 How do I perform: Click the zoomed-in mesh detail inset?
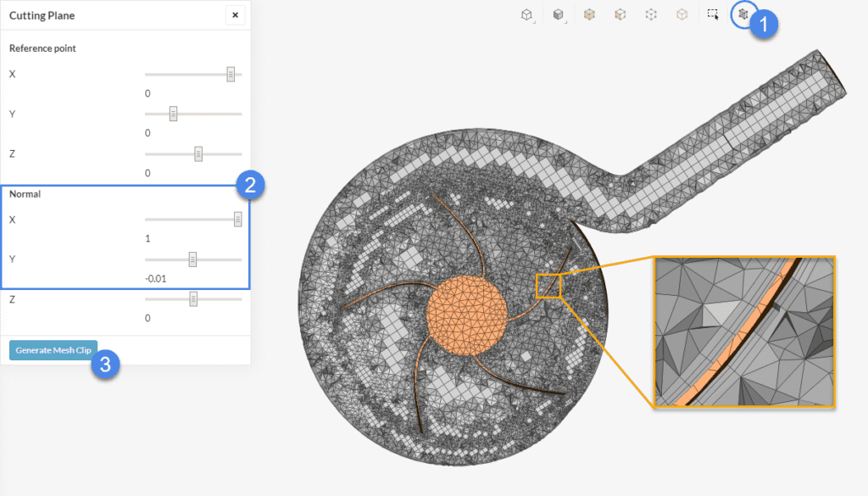pos(744,332)
